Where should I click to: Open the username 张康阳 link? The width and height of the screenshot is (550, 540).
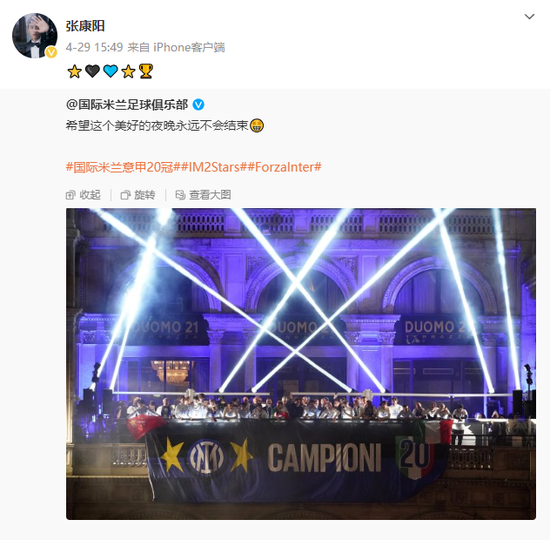point(85,26)
